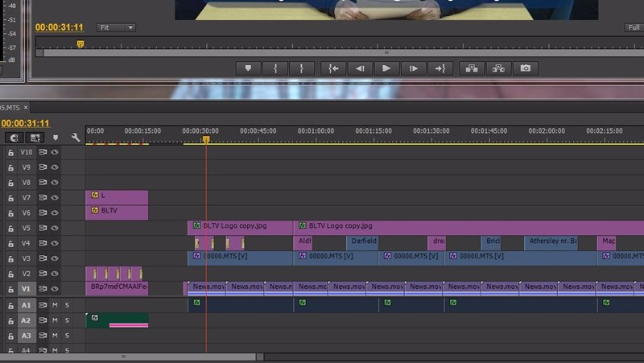The width and height of the screenshot is (644, 363).
Task: Close the sequence tab ending in .MTS
Action: tap(25, 107)
